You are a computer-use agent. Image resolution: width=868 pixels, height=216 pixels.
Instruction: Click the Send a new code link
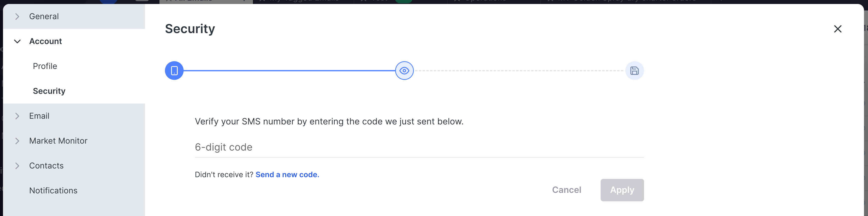tap(287, 175)
